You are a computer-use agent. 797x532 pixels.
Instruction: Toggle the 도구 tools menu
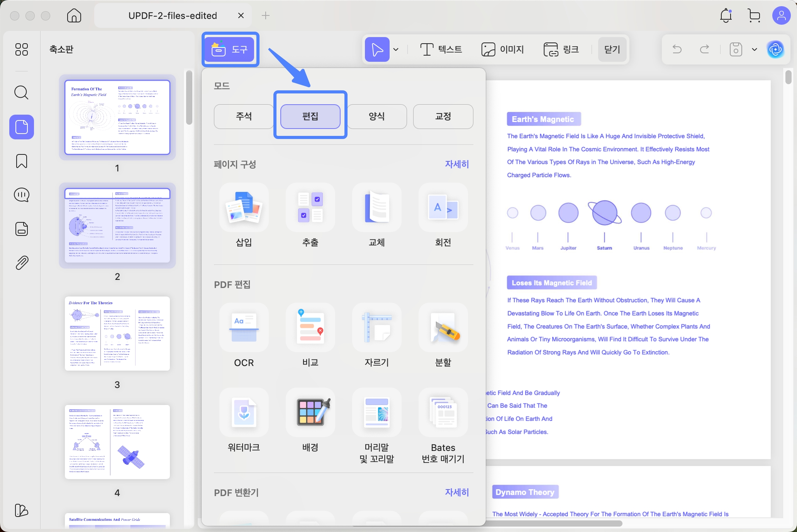pos(230,49)
